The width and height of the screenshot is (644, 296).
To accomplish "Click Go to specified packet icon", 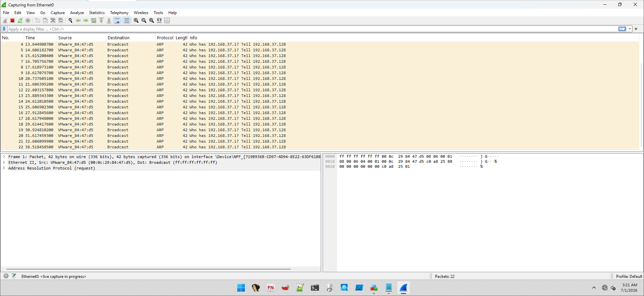I will [x=94, y=20].
